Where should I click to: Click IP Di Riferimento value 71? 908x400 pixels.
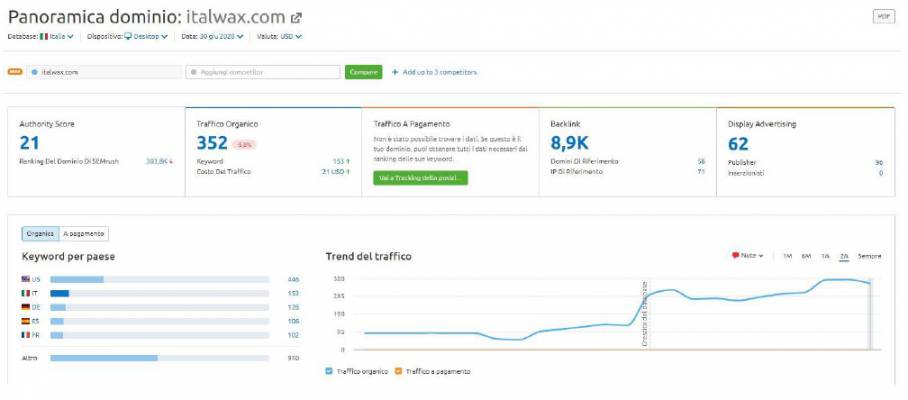tap(701, 172)
